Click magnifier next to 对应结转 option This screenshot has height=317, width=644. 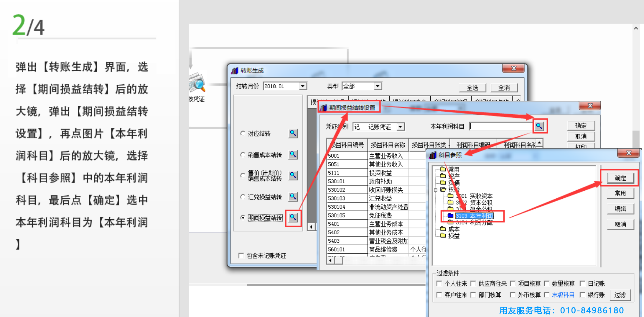point(293,133)
